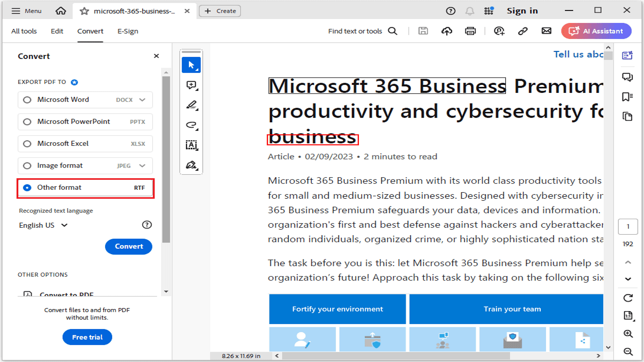Click the send by email icon

coord(546,31)
